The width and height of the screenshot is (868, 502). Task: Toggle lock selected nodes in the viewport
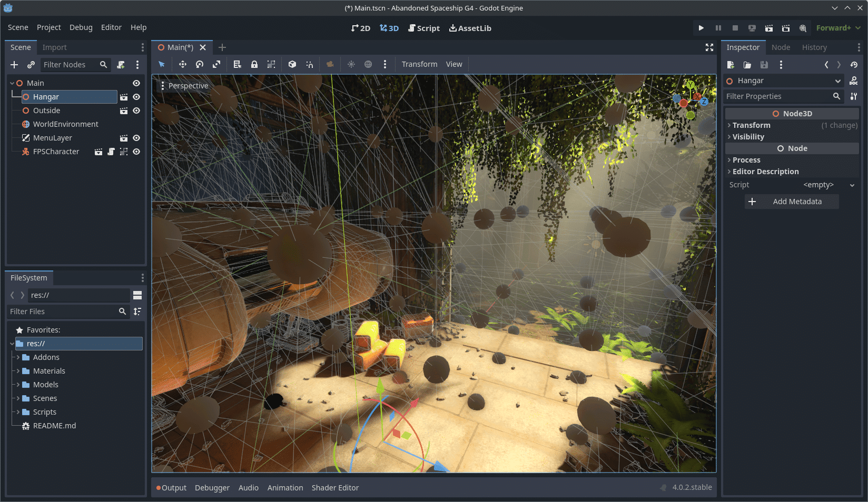coord(254,64)
